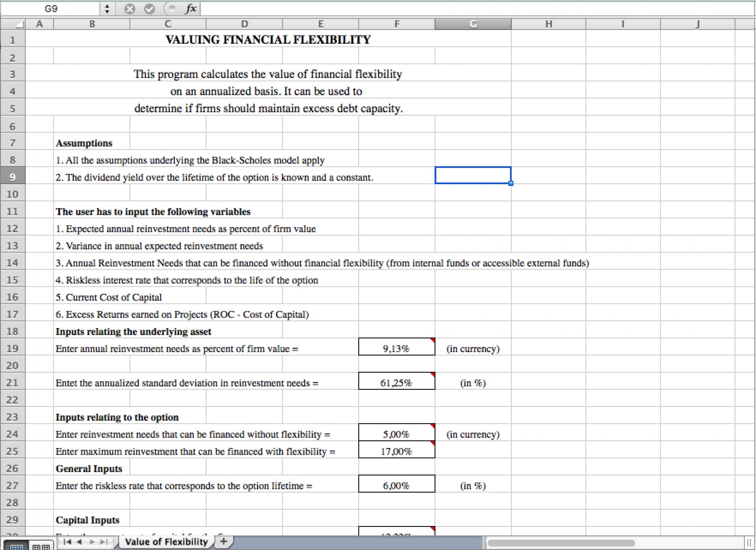Add a new sheet with the plus tab
This screenshot has height=550, width=756.
click(x=224, y=542)
